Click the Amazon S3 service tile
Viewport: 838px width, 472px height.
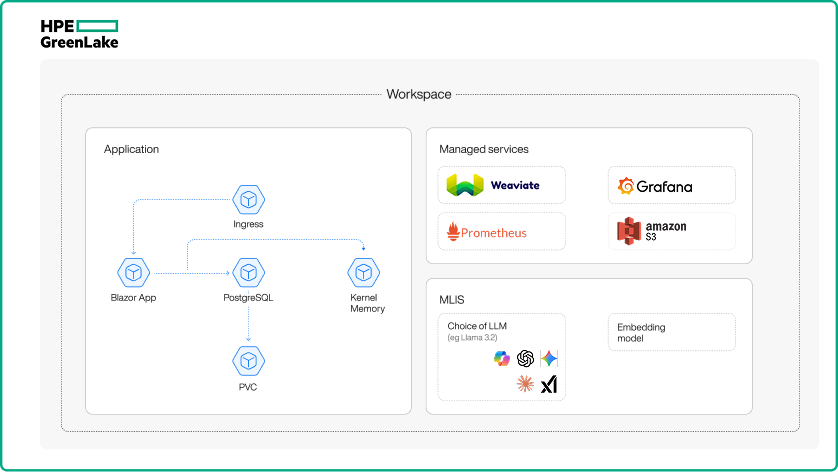coord(671,232)
